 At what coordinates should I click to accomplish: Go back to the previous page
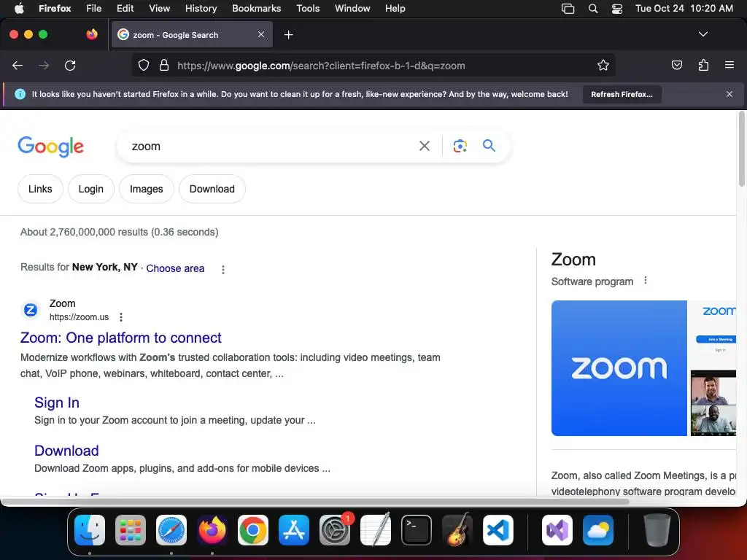click(x=18, y=65)
